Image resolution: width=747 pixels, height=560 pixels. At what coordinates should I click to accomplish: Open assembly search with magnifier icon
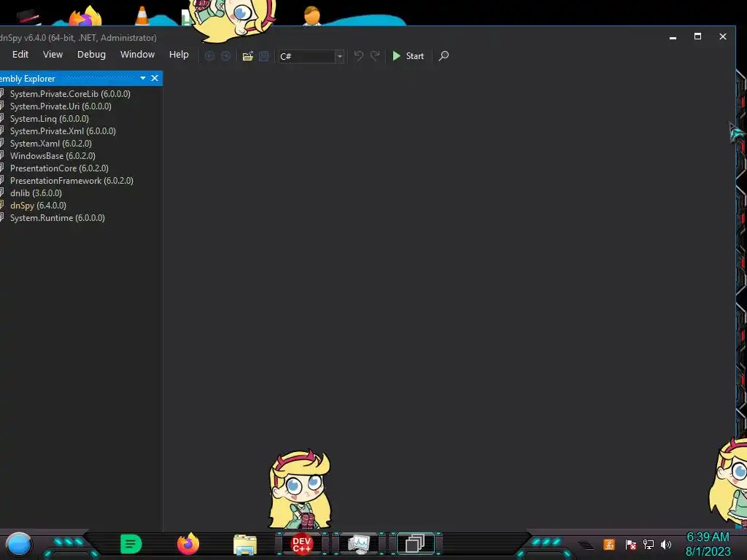tap(444, 55)
